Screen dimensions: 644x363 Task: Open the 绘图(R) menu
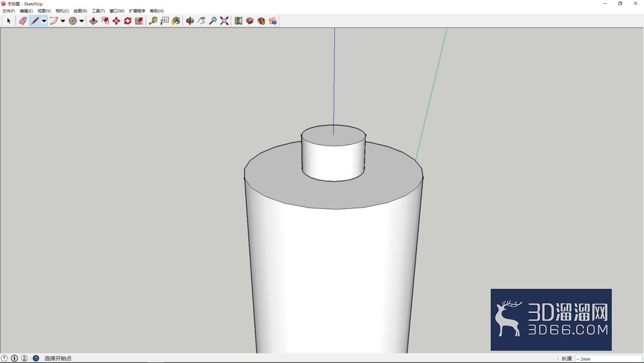[80, 11]
